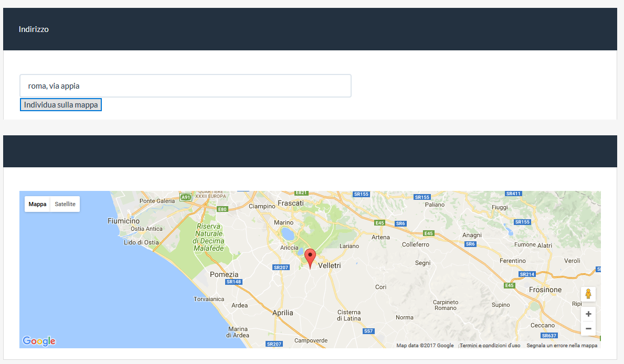Click Frosinone city label on map
Viewport: 624px width, 364px height.
tap(545, 290)
